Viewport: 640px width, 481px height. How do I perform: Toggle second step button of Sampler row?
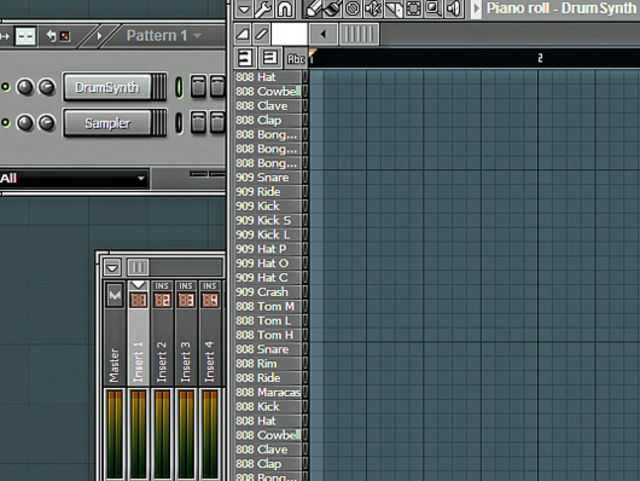click(217, 122)
